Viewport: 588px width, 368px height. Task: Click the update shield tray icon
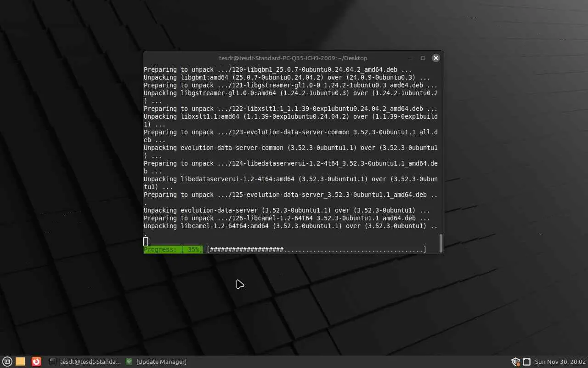(x=515, y=362)
